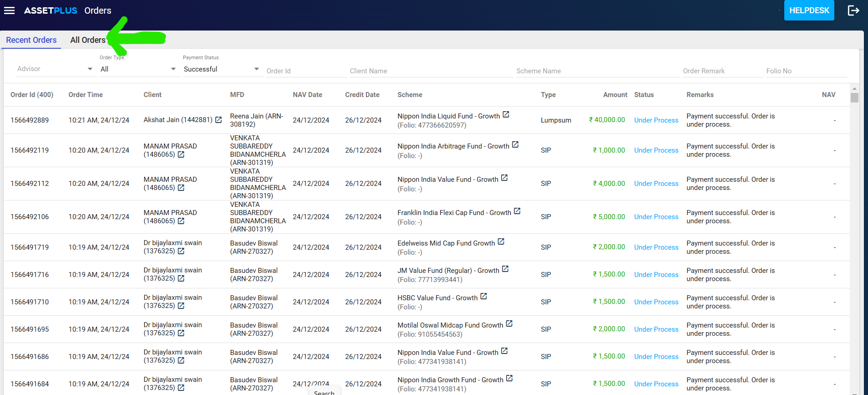Click ₹ 5,000.00 amount cell
The height and width of the screenshot is (395, 868).
click(609, 217)
